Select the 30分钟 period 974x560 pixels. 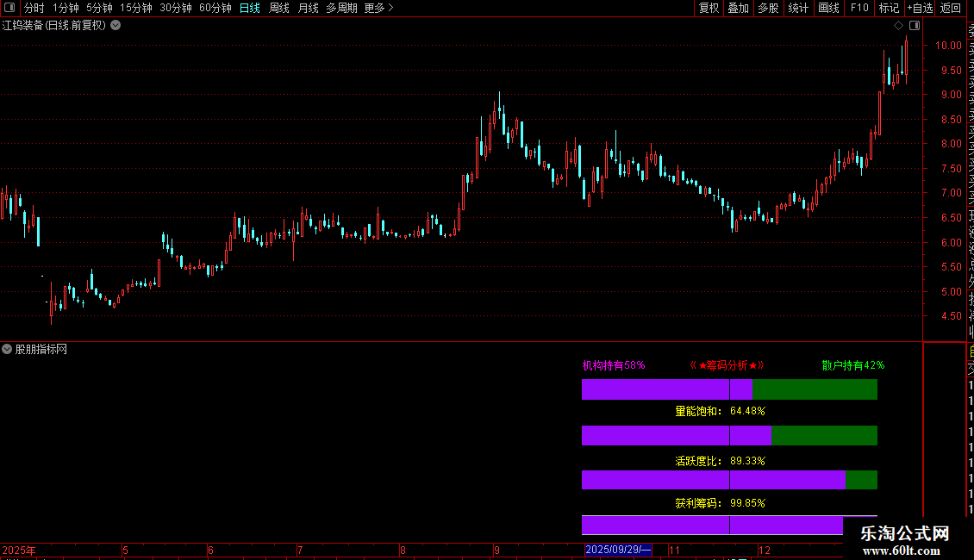click(x=176, y=8)
